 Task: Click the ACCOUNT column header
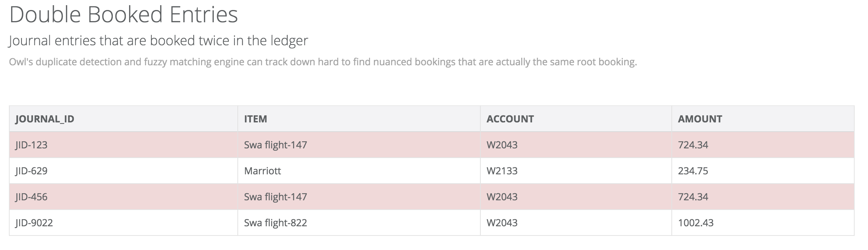pos(510,119)
